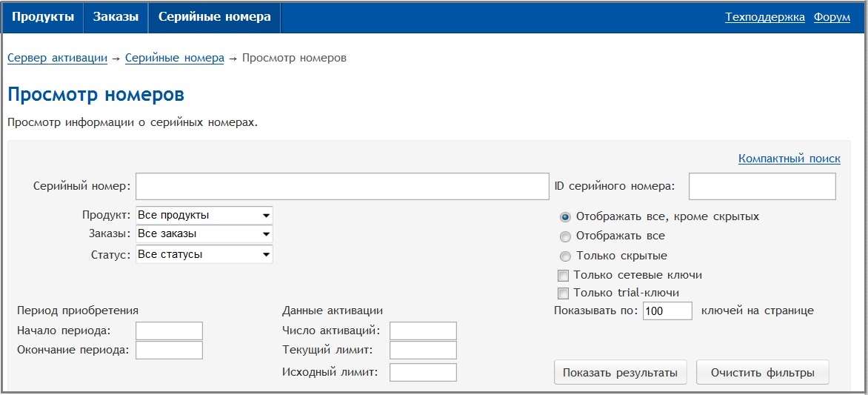Expand the Статус dropdown
Screen dimensions: 868x395
pos(204,254)
